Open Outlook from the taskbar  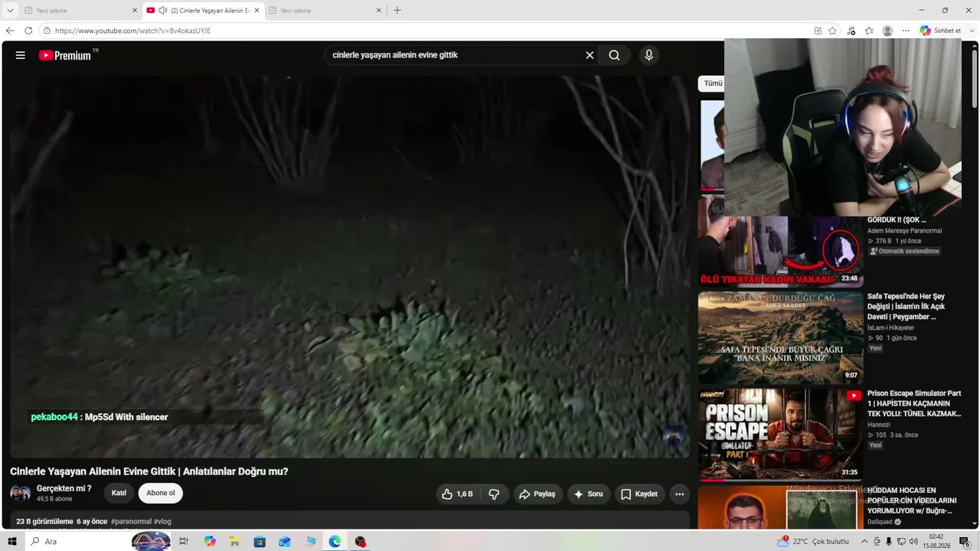(x=285, y=541)
